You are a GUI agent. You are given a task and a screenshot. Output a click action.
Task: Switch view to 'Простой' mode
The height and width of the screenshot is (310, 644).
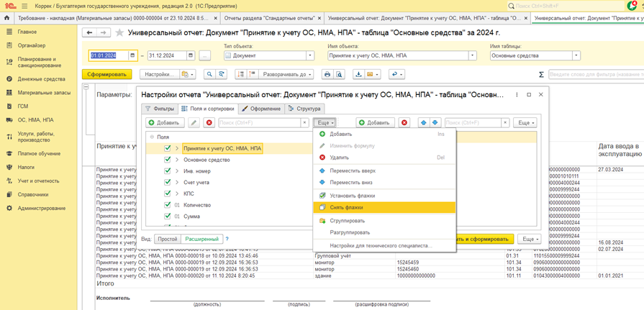tap(168, 239)
